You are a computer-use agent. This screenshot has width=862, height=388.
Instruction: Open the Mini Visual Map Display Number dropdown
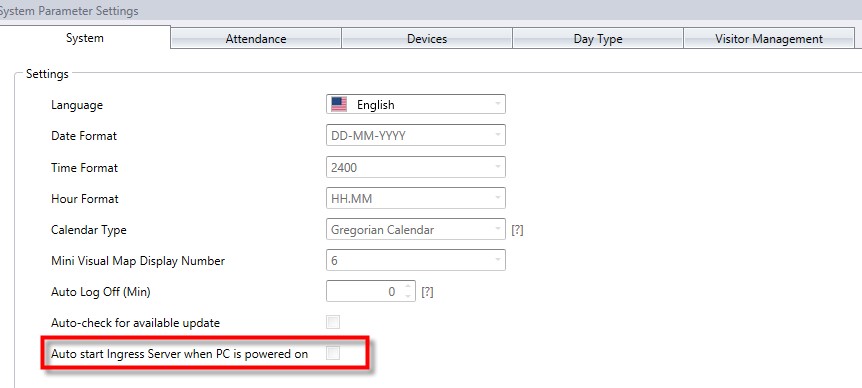416,260
